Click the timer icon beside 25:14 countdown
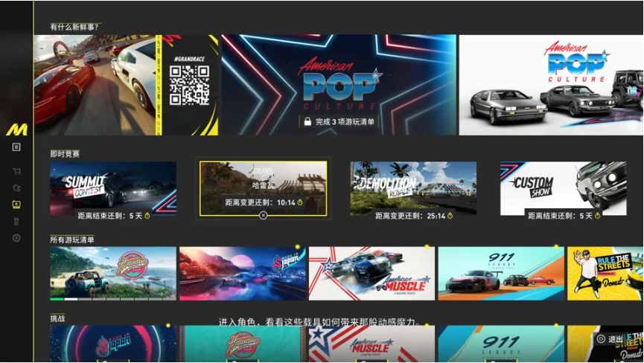The height and width of the screenshot is (363, 644). click(450, 216)
